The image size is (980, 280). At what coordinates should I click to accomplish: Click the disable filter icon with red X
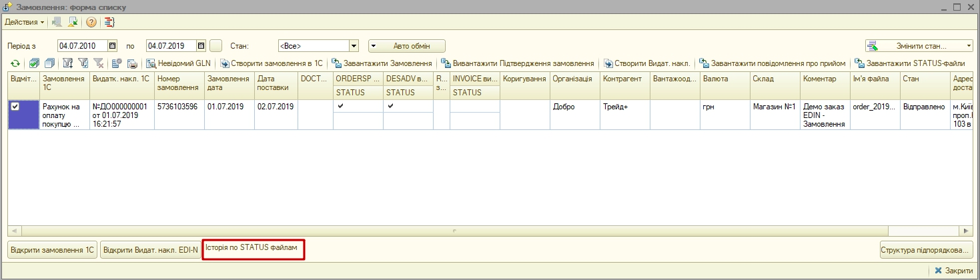98,63
